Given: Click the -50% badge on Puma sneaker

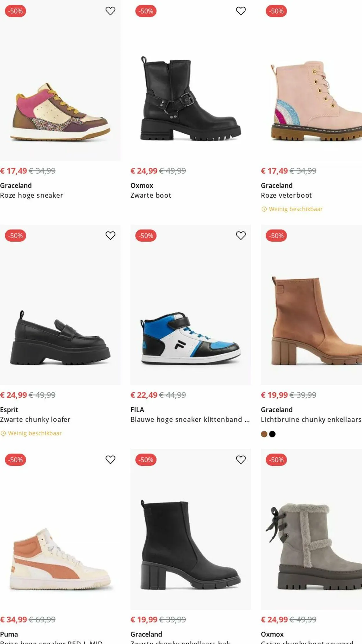Looking at the screenshot, I should [15, 460].
